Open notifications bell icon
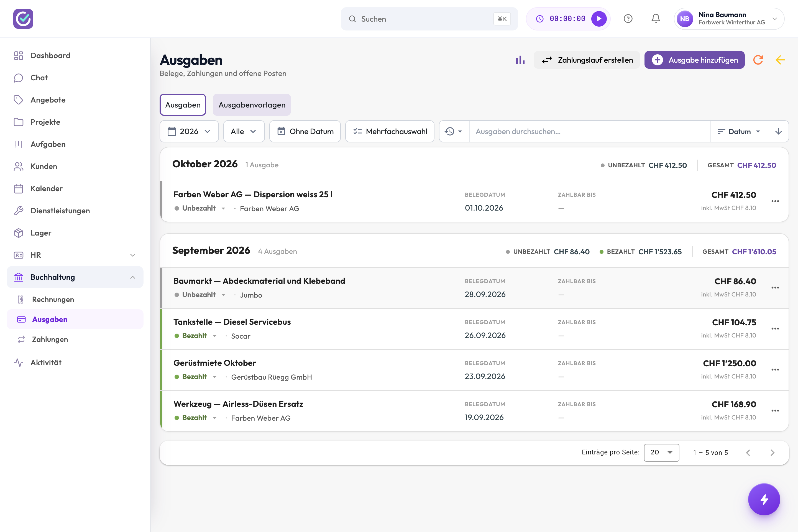Viewport: 798px width, 532px height. click(x=656, y=19)
